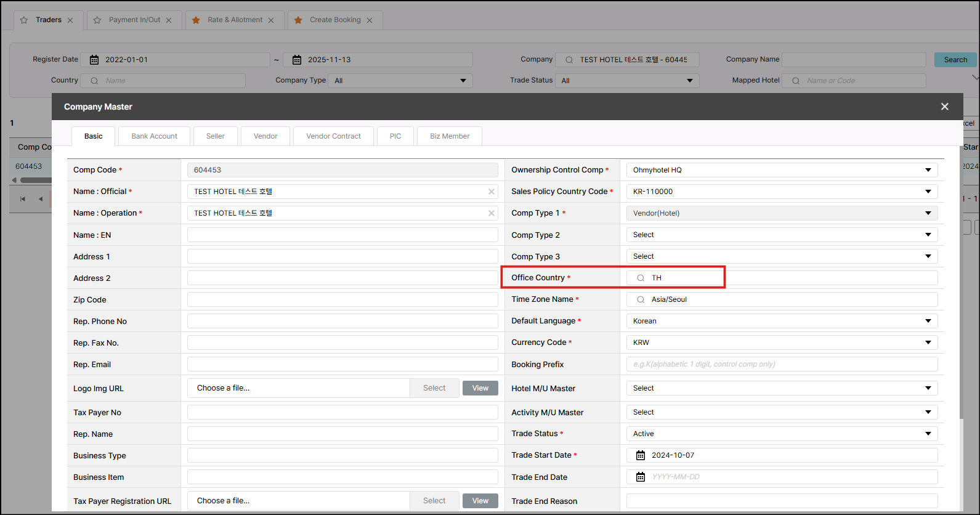Go to the Biz Member tab

(x=450, y=136)
